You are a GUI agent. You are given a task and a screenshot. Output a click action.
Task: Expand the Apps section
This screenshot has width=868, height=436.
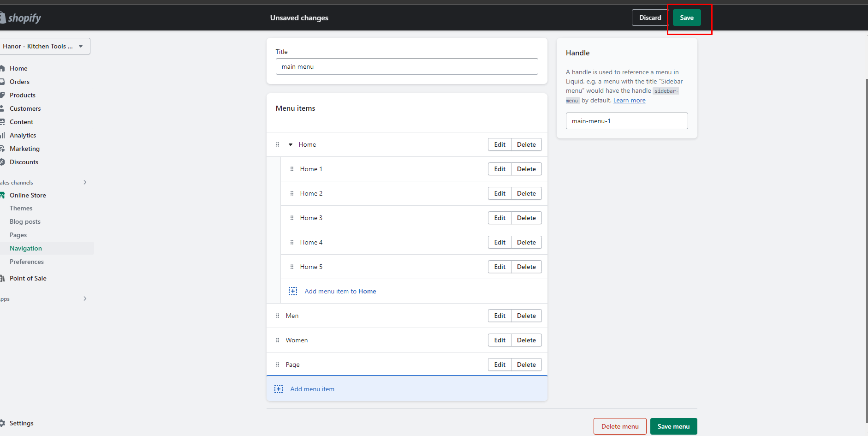(85, 299)
